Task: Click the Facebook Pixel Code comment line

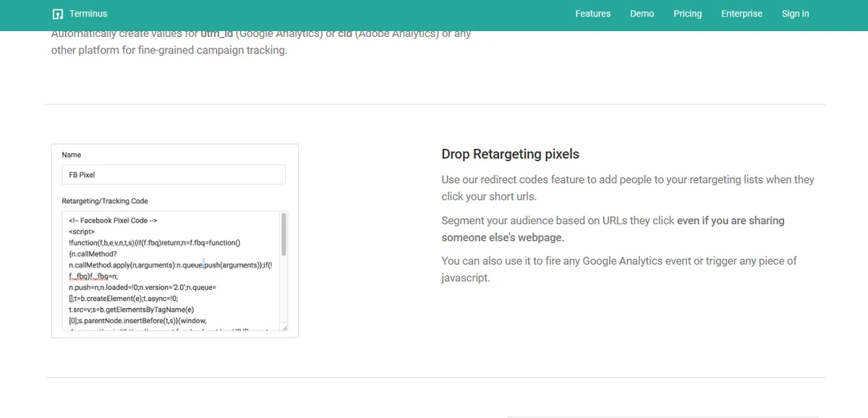Action: point(114,221)
